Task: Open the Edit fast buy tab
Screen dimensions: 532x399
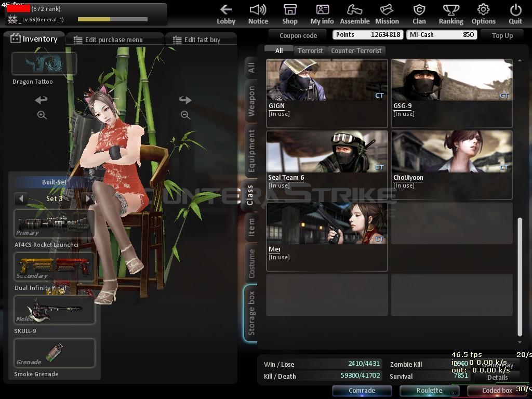Action: 201,39
